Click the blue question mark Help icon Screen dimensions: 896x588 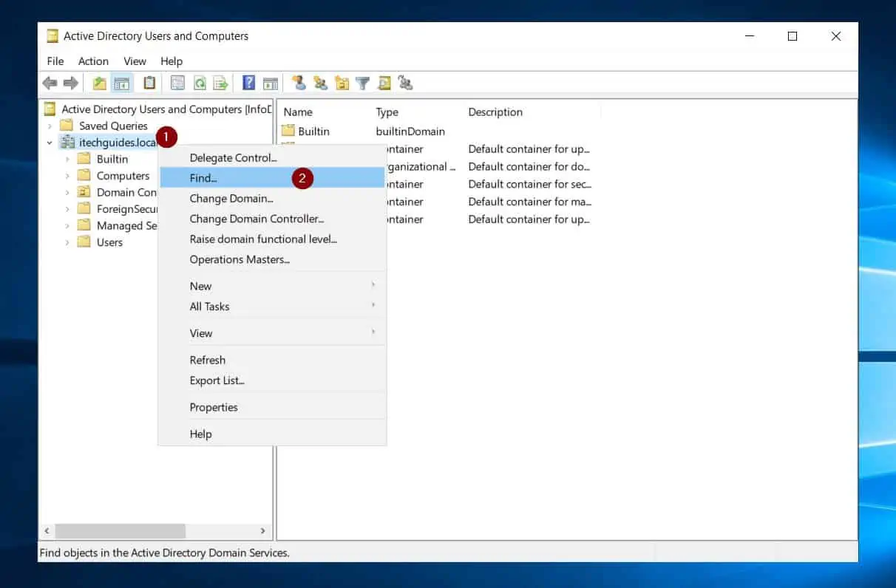(x=249, y=83)
